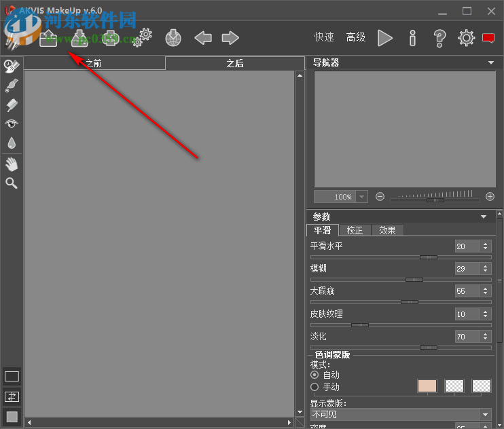Undo with the left arrow icon

coord(203,38)
